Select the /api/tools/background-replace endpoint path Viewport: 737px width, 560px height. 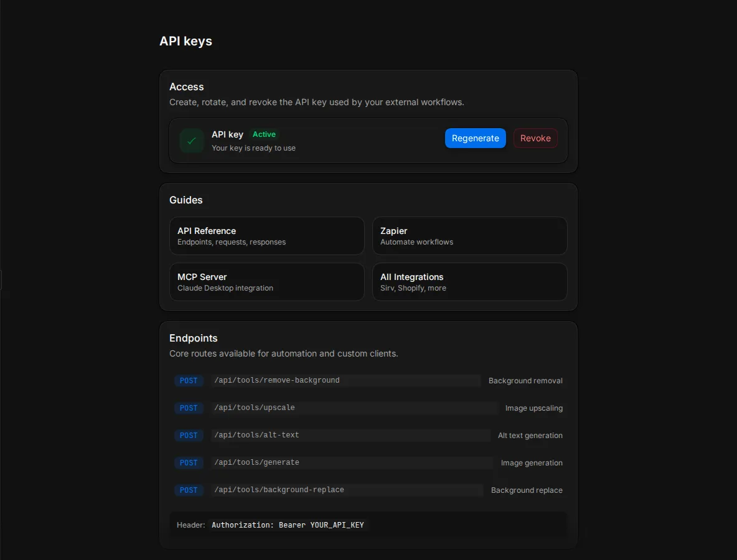pyautogui.click(x=347, y=490)
